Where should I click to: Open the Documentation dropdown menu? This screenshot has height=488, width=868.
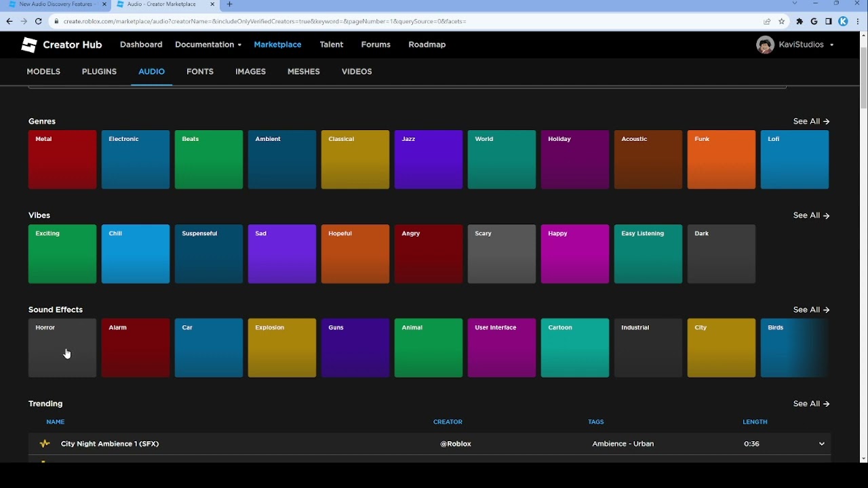(208, 45)
